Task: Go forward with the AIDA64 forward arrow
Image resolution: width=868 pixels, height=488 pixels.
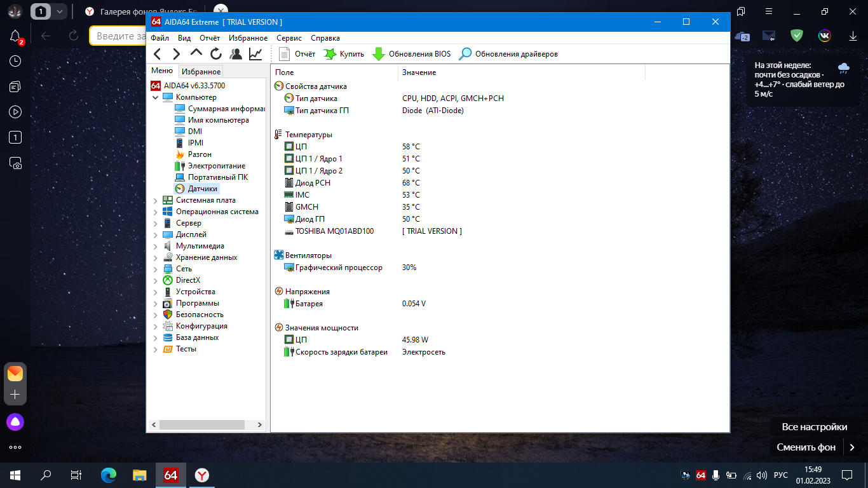Action: pos(177,54)
